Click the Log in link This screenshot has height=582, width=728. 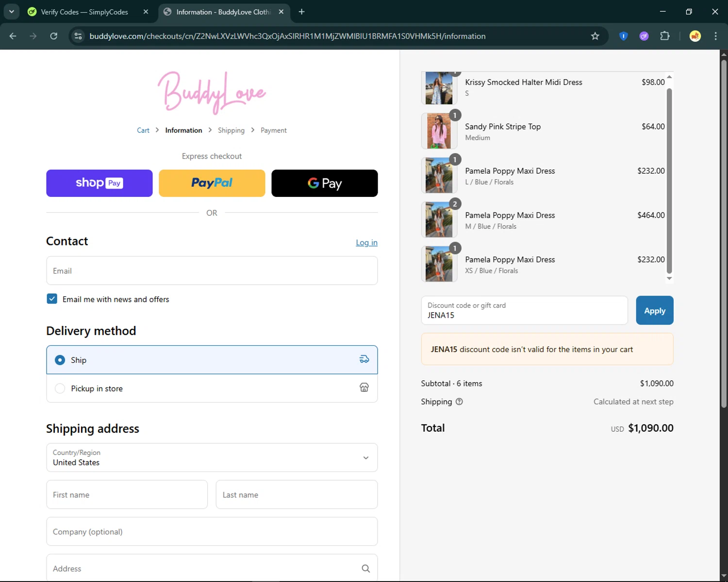click(366, 242)
